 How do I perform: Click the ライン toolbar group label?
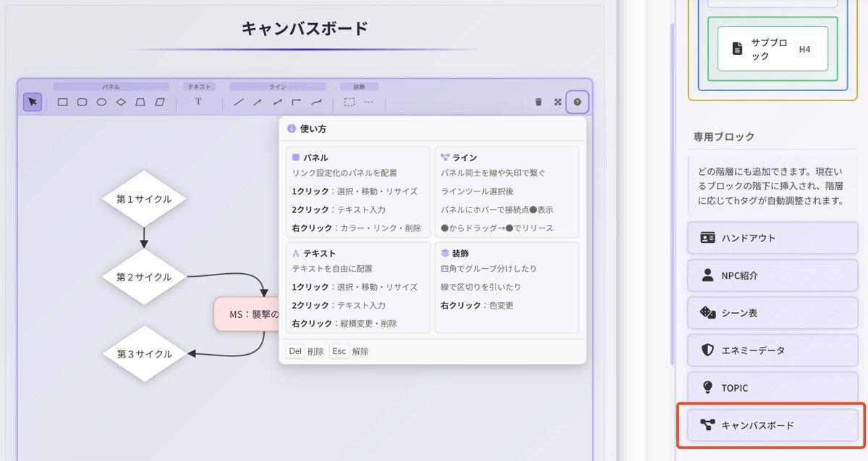coord(278,86)
